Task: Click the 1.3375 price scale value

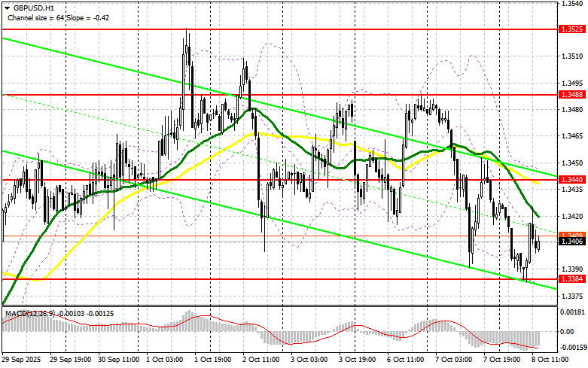Action: point(572,296)
